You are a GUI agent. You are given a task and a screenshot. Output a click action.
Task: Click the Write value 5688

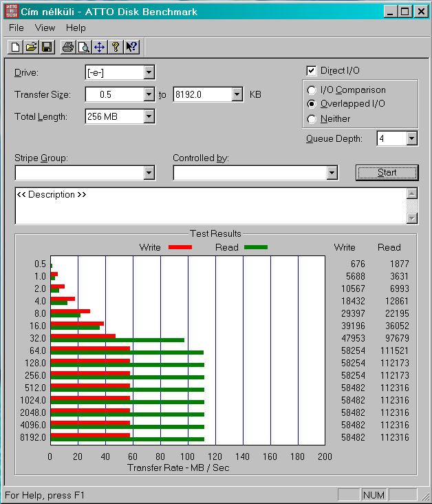coord(355,276)
